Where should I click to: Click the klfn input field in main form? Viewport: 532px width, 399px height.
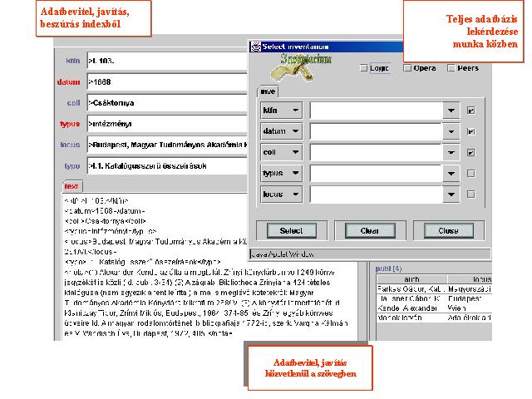click(167, 61)
